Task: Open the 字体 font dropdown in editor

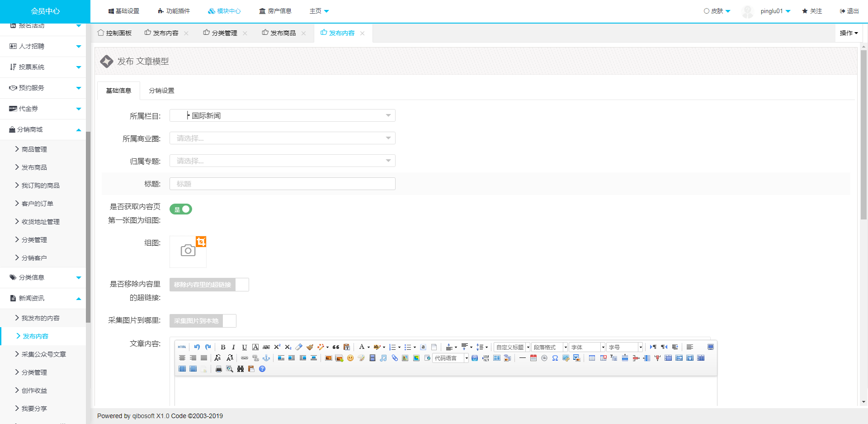Action: click(587, 347)
